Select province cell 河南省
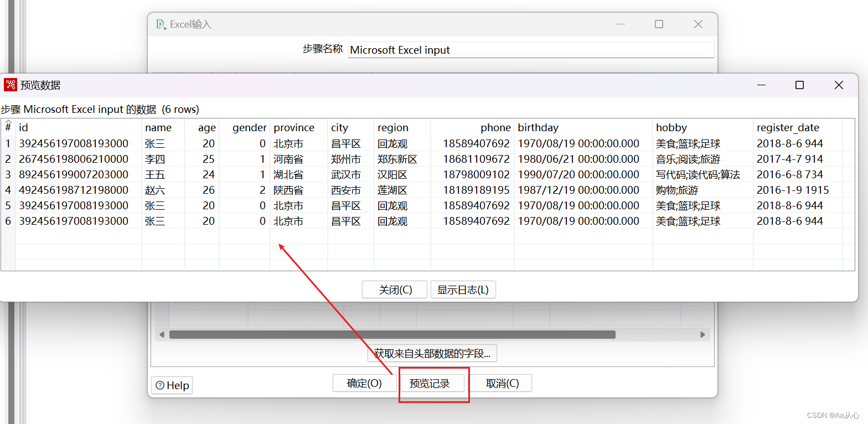 [299, 159]
